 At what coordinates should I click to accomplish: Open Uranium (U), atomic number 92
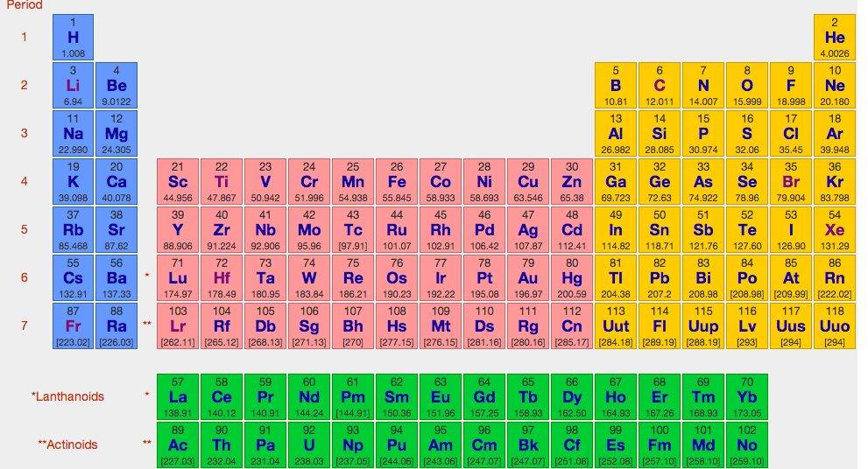309,444
